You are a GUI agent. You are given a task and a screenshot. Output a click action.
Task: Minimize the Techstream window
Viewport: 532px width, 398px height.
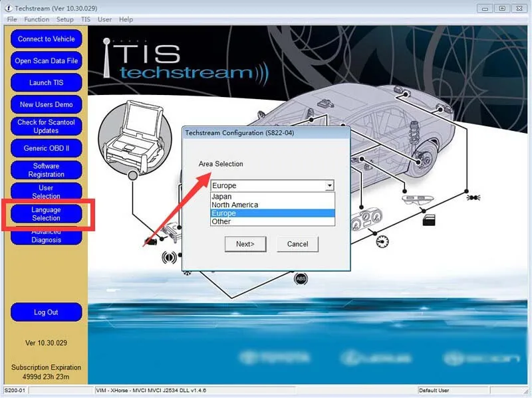[x=485, y=8]
